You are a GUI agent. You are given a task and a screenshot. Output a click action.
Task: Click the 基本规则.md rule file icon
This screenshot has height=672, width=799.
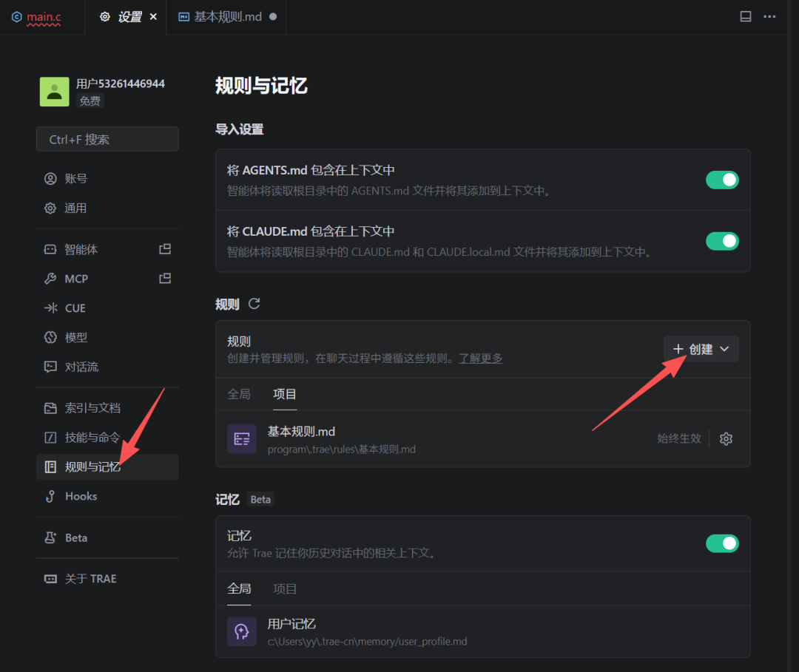coord(241,439)
